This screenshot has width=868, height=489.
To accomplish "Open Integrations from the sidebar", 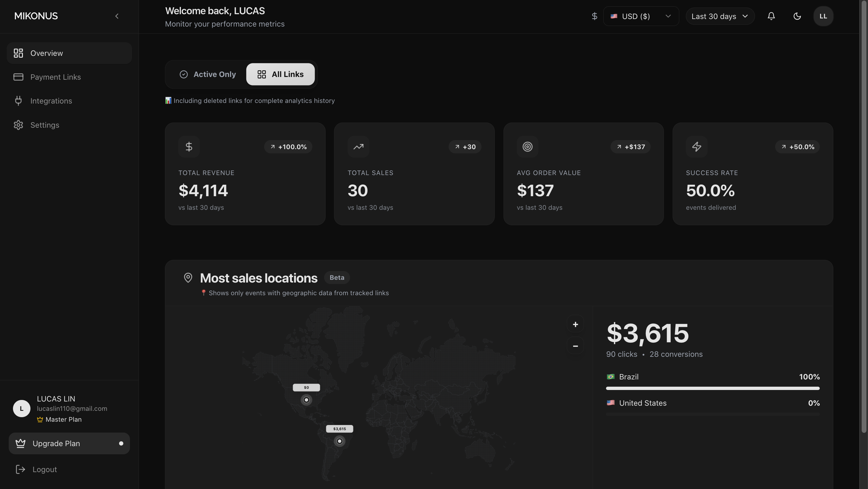I will 51,101.
